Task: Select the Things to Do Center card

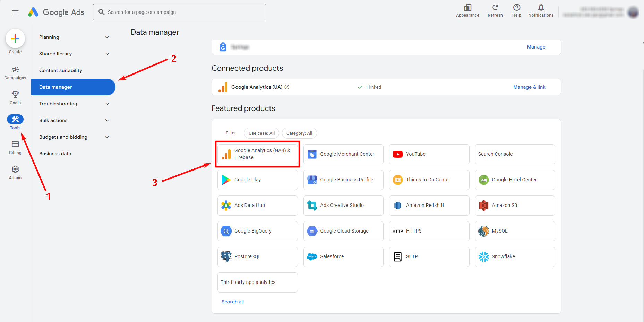Action: [x=429, y=180]
